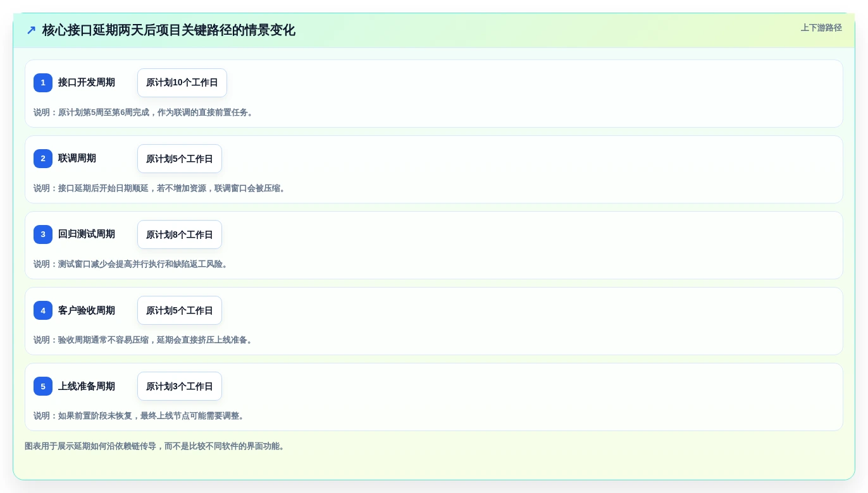Screen dimensions: 868x493
Task: Click the 接口开发周期 heading
Action: (87, 83)
